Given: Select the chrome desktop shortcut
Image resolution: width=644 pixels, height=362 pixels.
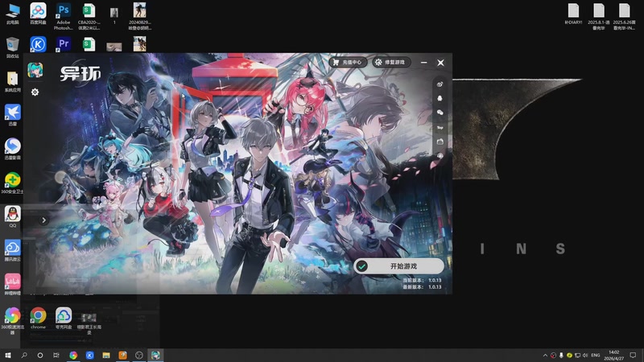Looking at the screenshot, I should pyautogui.click(x=38, y=318).
